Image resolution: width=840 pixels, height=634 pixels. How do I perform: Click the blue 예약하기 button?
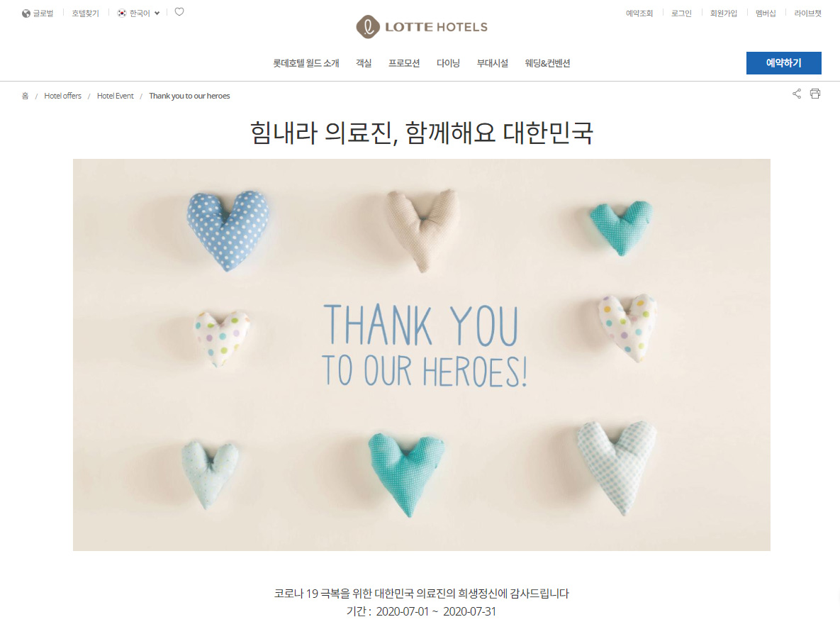point(784,62)
